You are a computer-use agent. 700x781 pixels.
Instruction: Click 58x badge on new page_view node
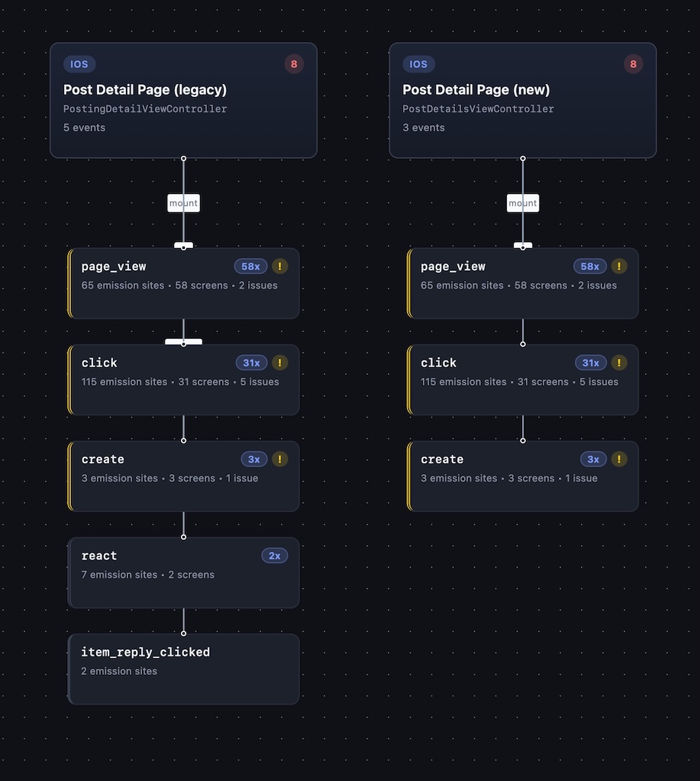click(x=589, y=266)
